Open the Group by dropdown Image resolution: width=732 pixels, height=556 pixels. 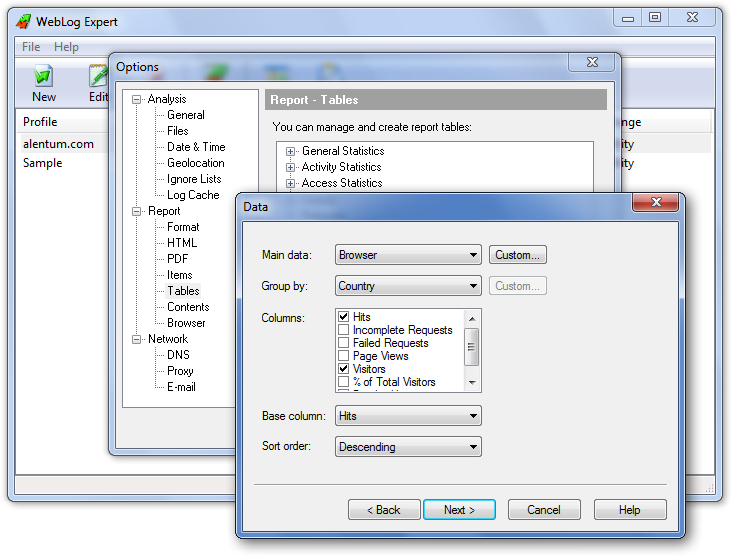[x=408, y=286]
